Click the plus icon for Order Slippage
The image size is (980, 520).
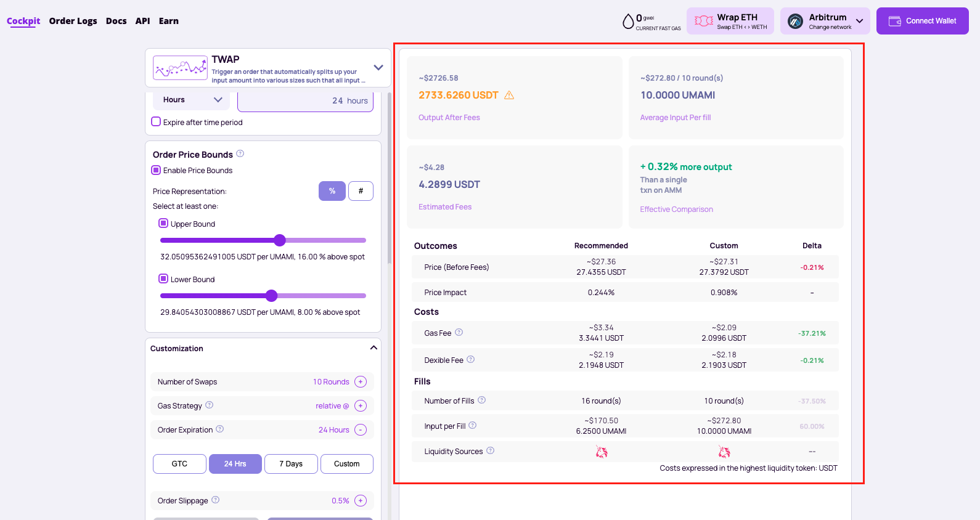coord(361,500)
